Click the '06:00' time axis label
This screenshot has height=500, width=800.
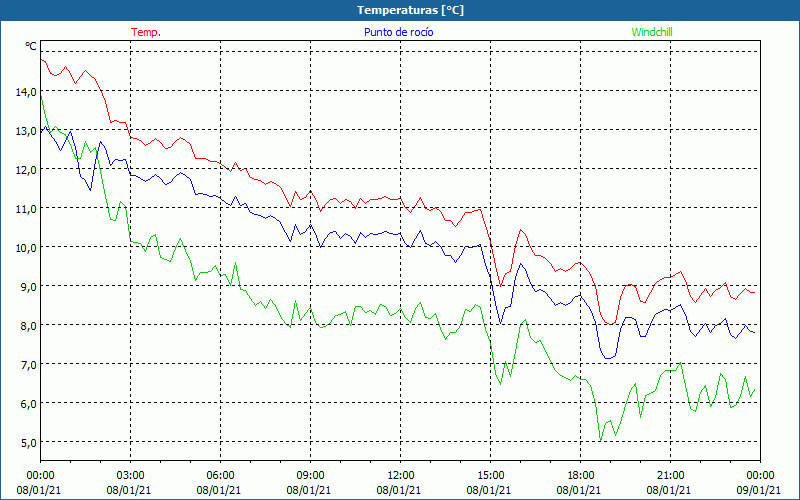(220, 476)
